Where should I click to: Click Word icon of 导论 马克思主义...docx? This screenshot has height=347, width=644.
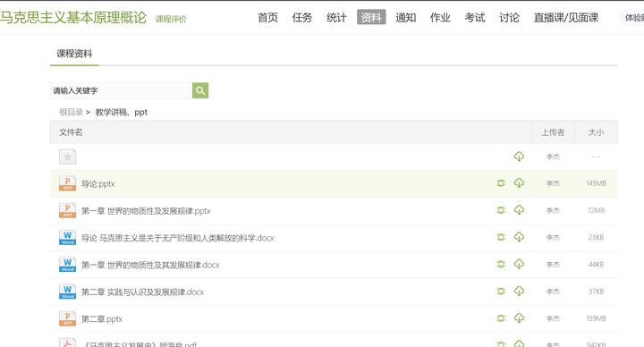67,238
